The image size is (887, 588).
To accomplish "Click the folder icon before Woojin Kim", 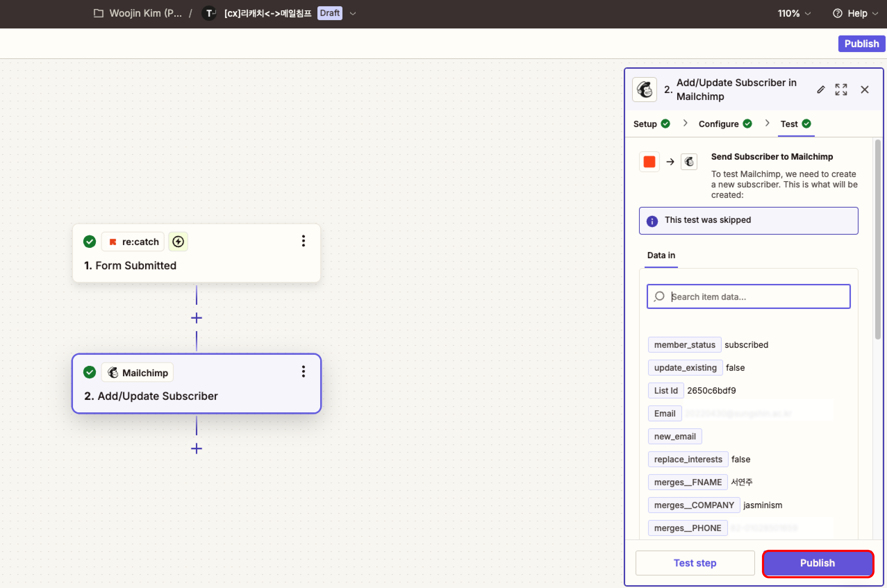I will point(98,13).
